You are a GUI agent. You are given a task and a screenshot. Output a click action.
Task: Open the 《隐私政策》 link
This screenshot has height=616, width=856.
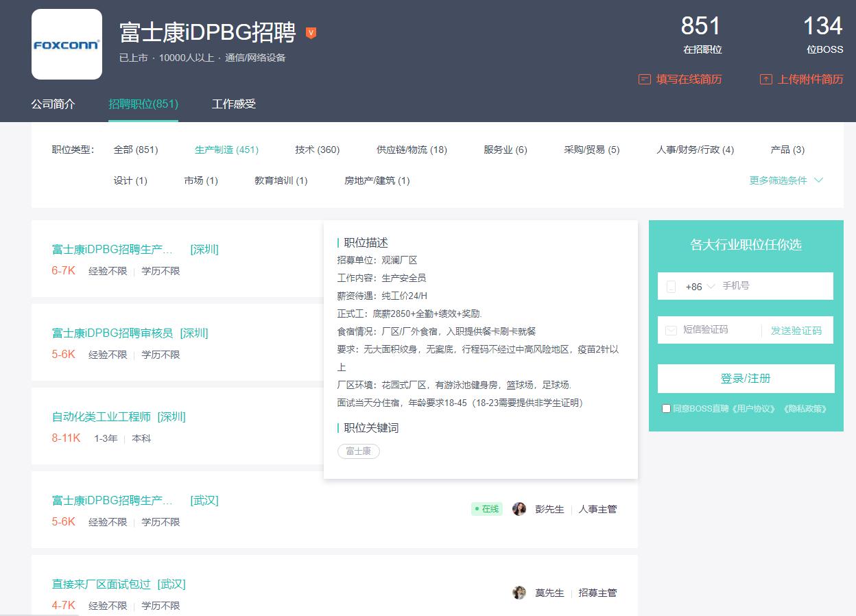pos(804,409)
